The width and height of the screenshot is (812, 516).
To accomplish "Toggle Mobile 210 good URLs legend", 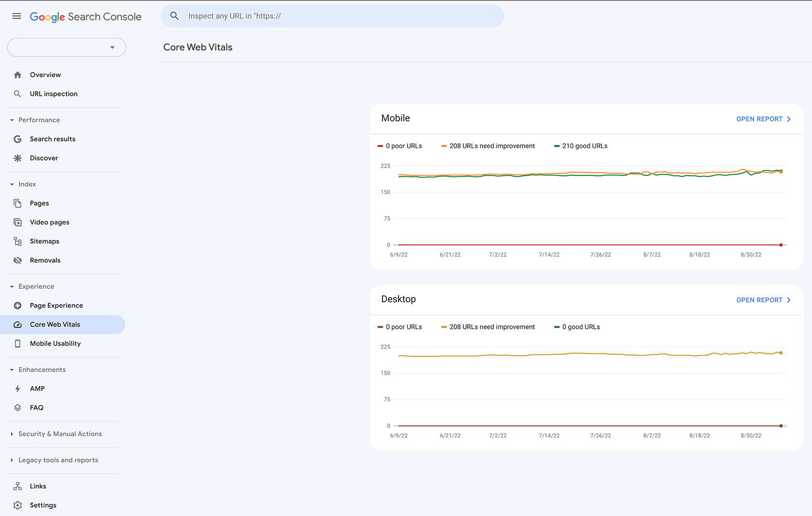I will [581, 146].
